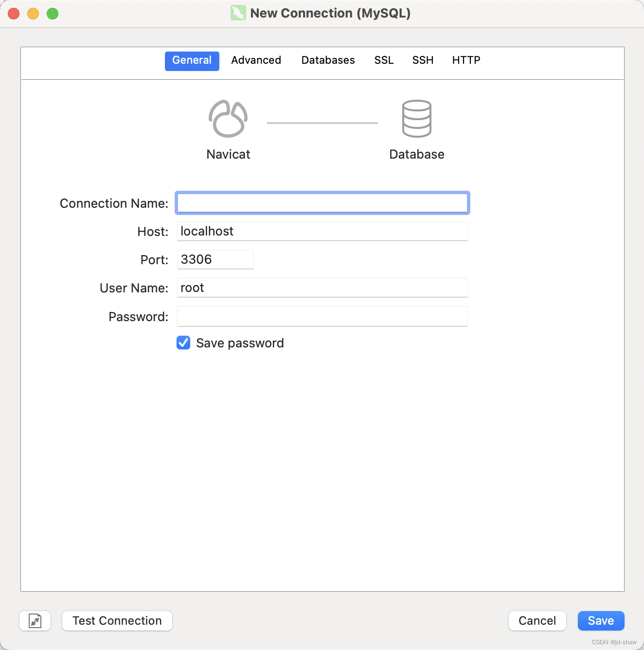Open the Advanced tab

click(x=256, y=60)
